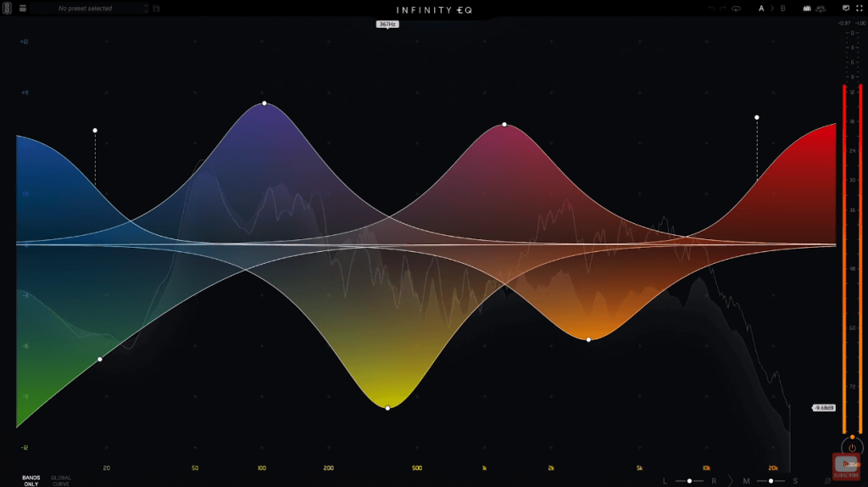This screenshot has width=868, height=487.
Task: Click the L–R balance slider
Action: click(689, 481)
